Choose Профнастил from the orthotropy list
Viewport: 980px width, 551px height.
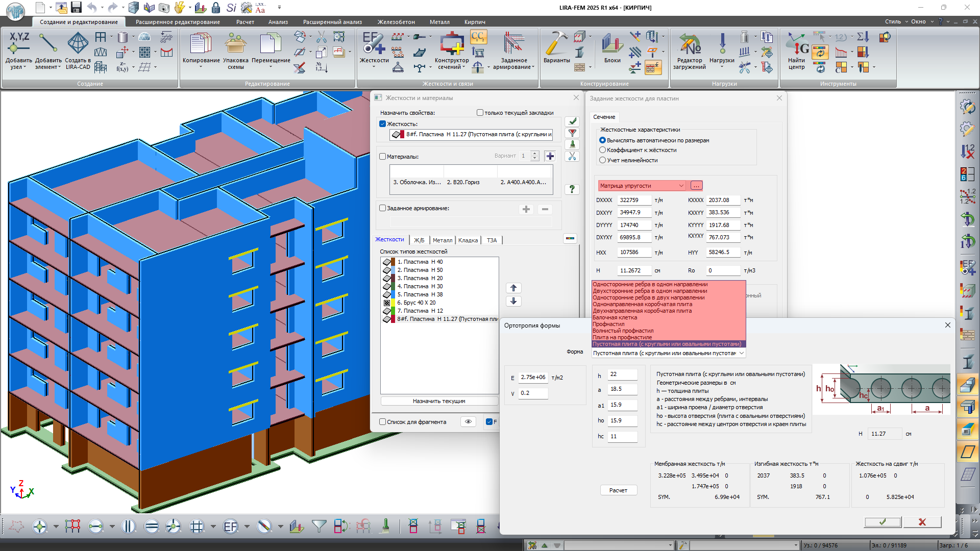[x=608, y=324]
